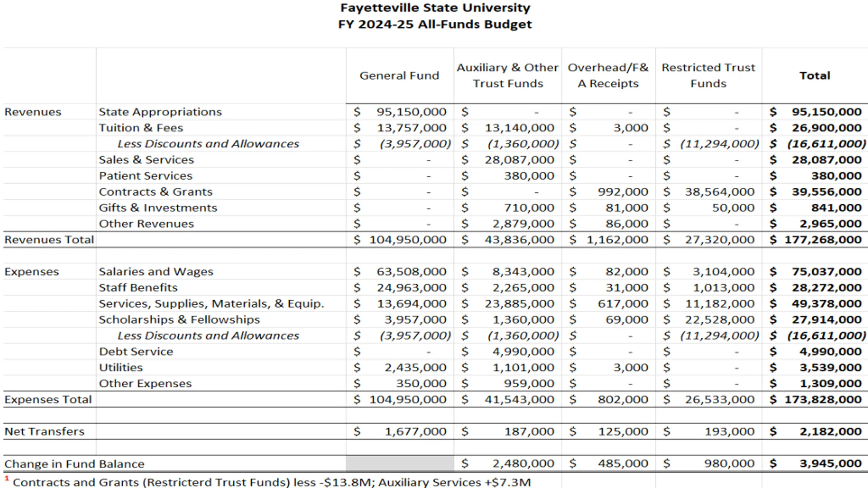868x488 pixels.
Task: Click the 'Net Transfers' row label
Action: pyautogui.click(x=44, y=432)
